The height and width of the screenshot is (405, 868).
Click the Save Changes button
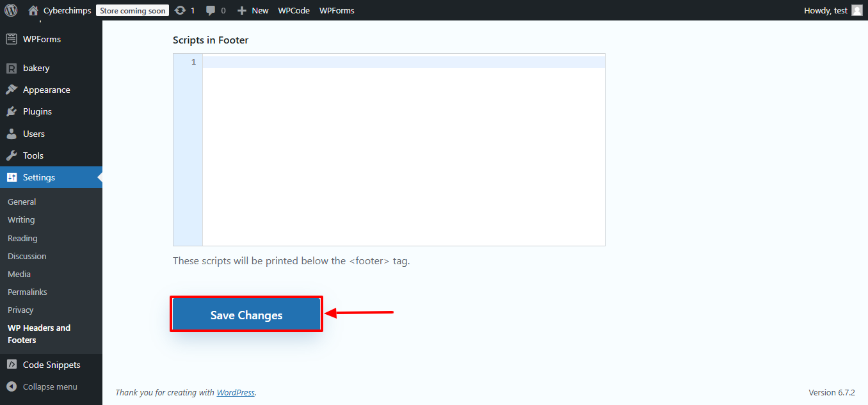246,315
